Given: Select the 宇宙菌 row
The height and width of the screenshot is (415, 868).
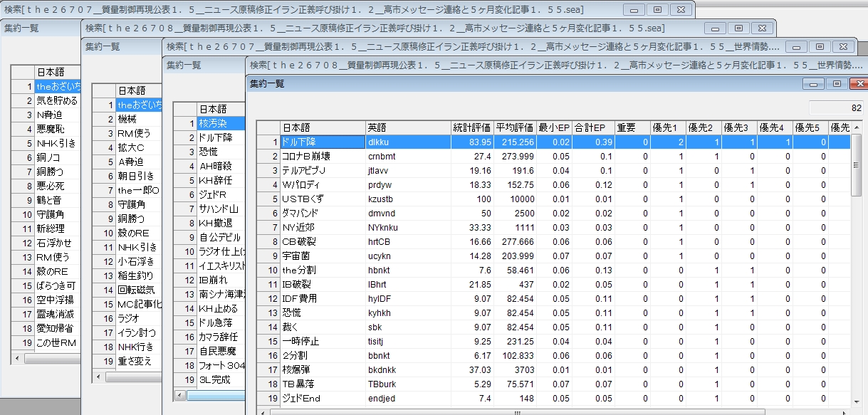Looking at the screenshot, I should [x=553, y=256].
